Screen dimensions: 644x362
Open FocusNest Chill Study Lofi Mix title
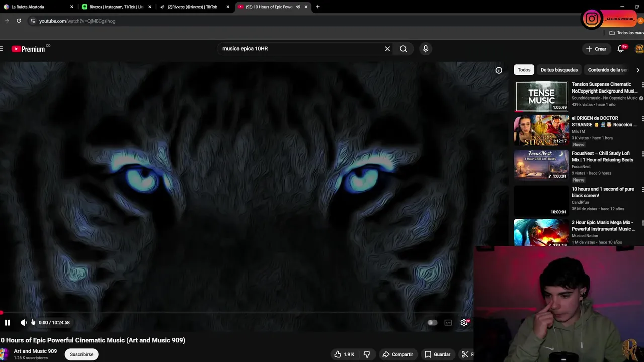click(602, 156)
